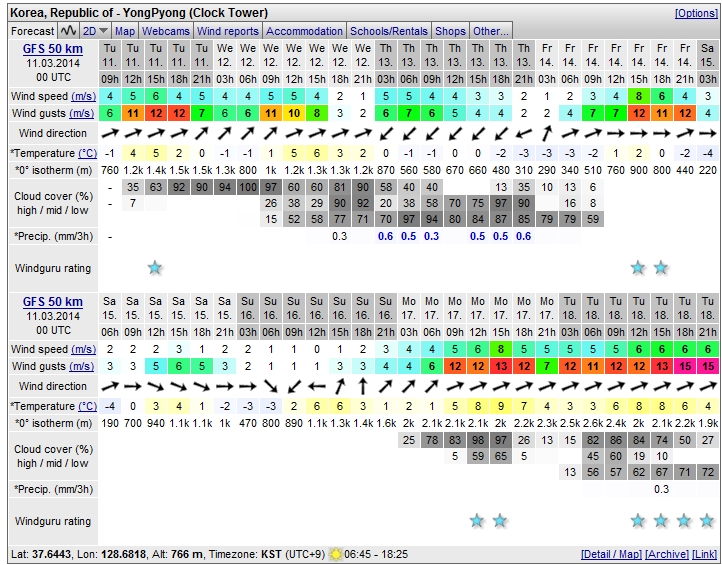Click the sun icon next to sunrise times
Image resolution: width=722 pixels, height=565 pixels.
pos(333,554)
